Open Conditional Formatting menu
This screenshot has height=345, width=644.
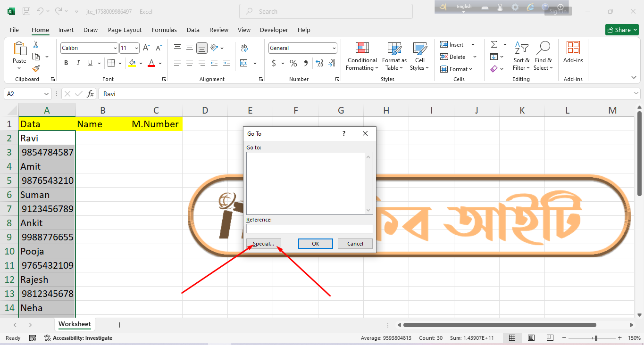pyautogui.click(x=362, y=57)
